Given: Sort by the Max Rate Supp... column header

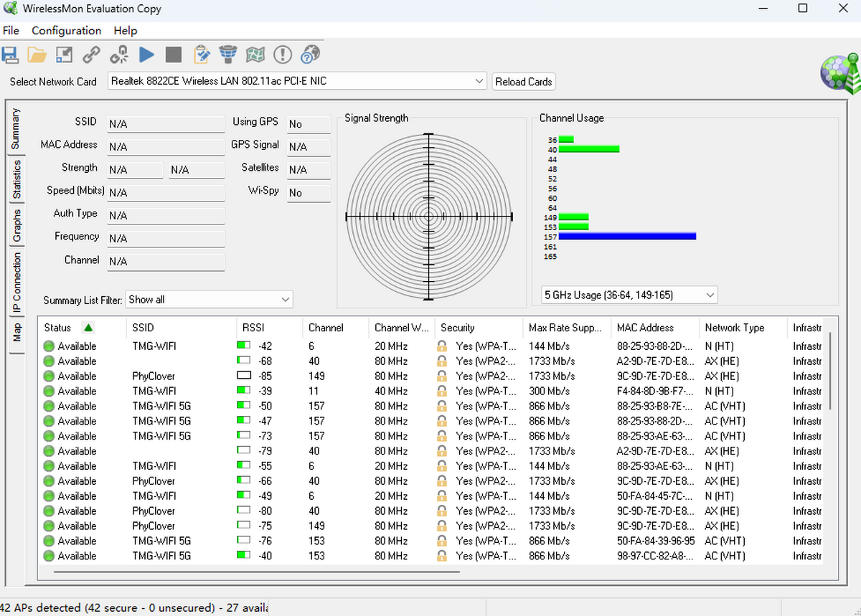Looking at the screenshot, I should click(567, 328).
